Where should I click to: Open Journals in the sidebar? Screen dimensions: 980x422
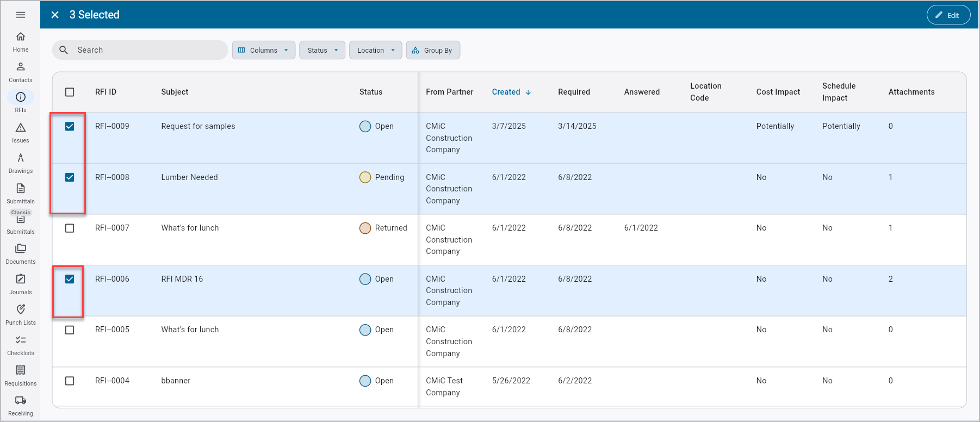pos(21,284)
